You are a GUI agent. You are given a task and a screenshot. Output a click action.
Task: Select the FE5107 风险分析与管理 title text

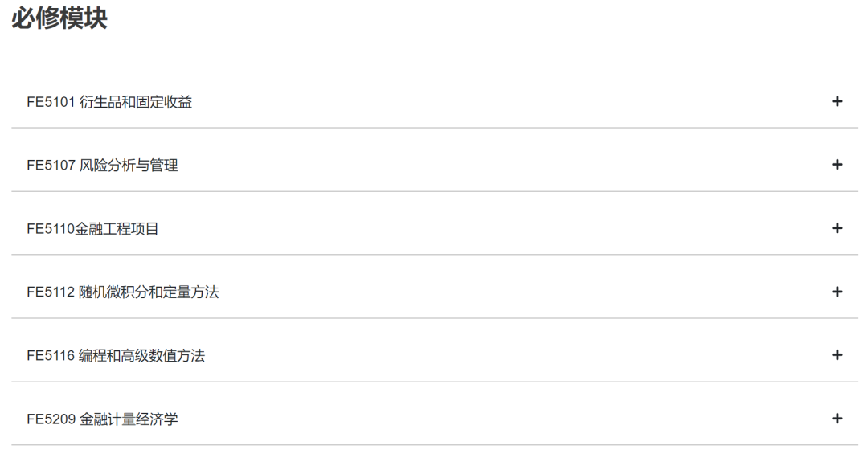pyautogui.click(x=102, y=166)
